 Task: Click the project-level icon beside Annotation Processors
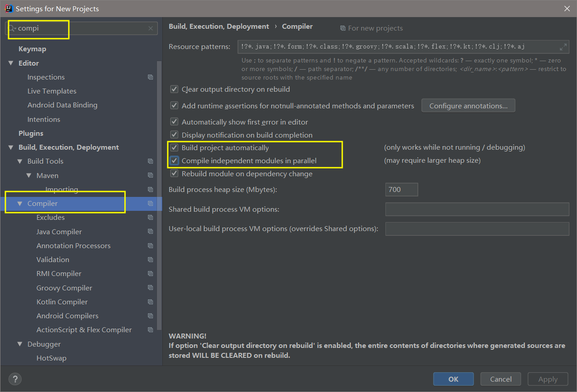pos(150,246)
